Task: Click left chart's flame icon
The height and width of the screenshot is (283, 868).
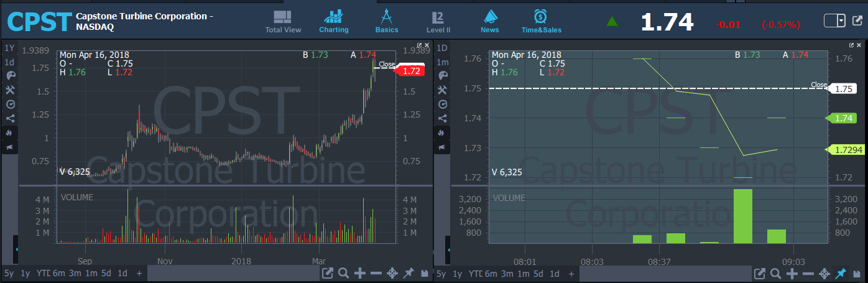Action: tap(9, 132)
